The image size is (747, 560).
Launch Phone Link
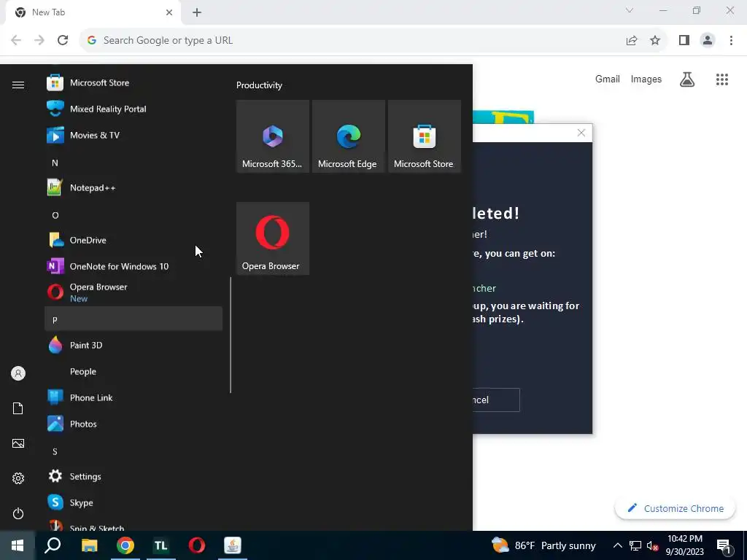[133, 397]
